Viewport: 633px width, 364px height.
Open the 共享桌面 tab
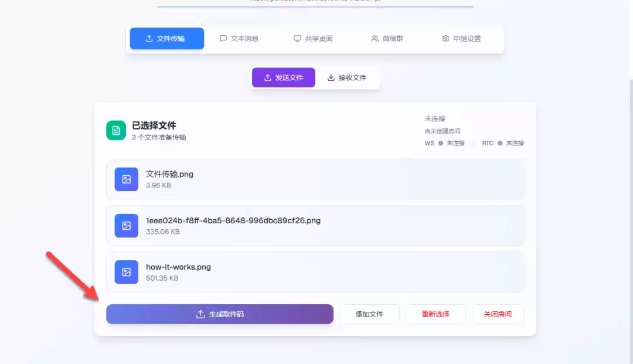point(313,39)
